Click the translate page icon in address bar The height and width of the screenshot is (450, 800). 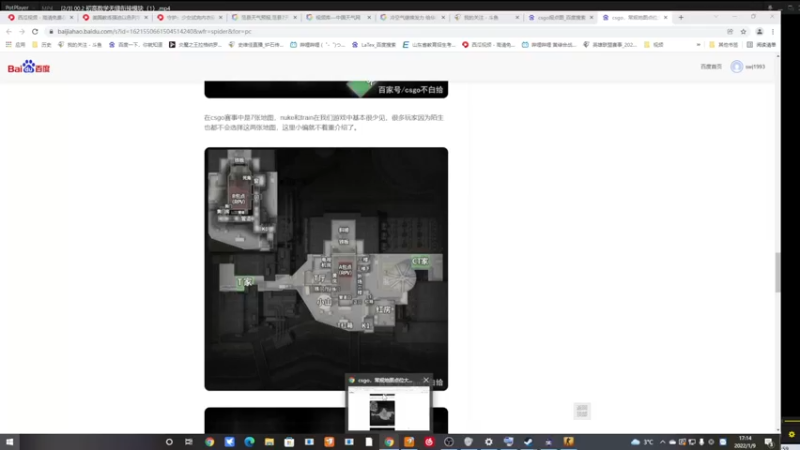[x=730, y=32]
